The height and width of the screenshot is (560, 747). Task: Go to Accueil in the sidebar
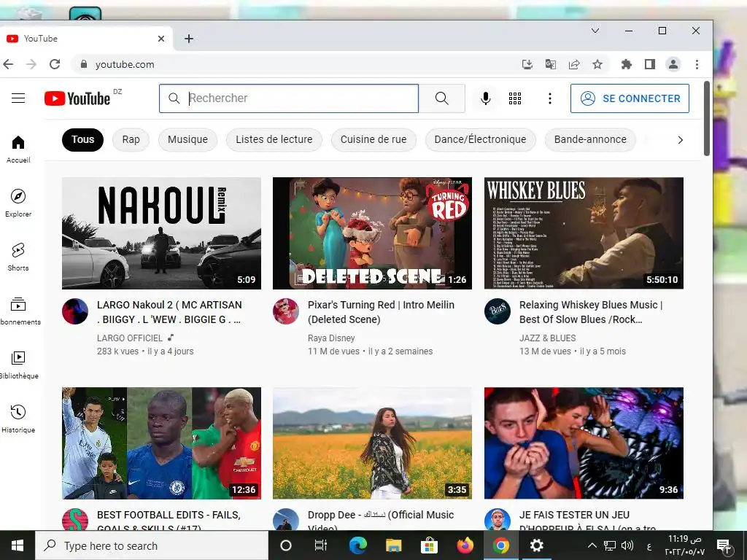click(x=18, y=149)
